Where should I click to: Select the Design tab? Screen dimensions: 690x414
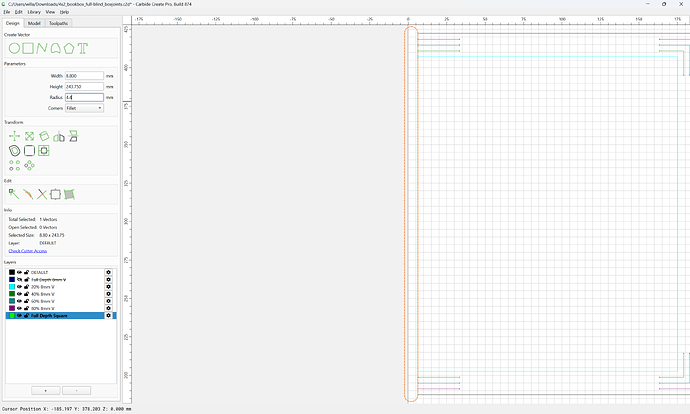point(12,23)
